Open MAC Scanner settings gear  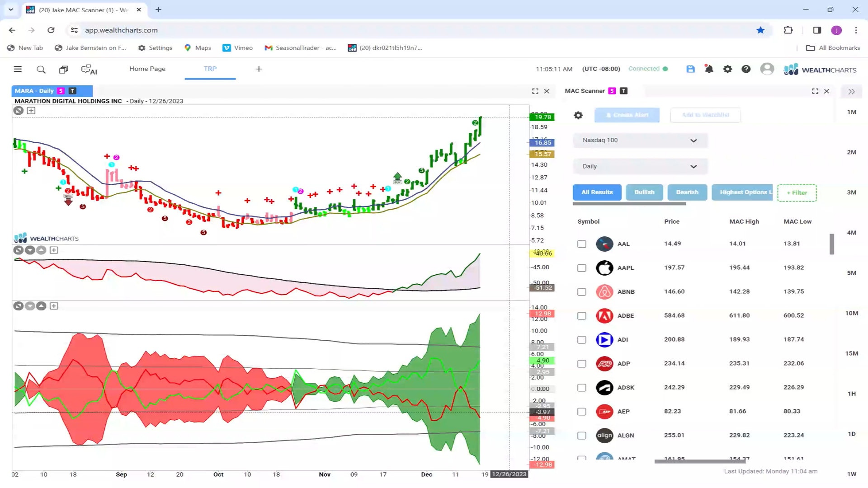coord(578,115)
